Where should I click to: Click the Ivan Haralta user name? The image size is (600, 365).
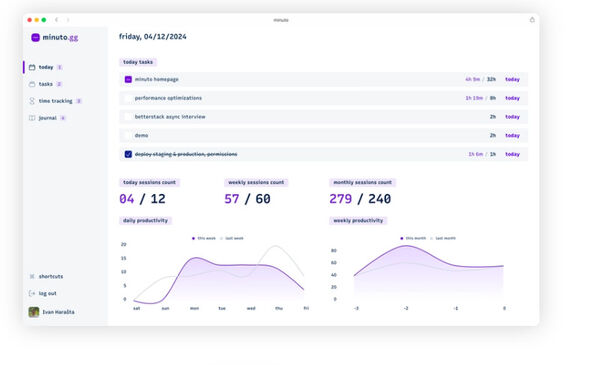pyautogui.click(x=58, y=312)
